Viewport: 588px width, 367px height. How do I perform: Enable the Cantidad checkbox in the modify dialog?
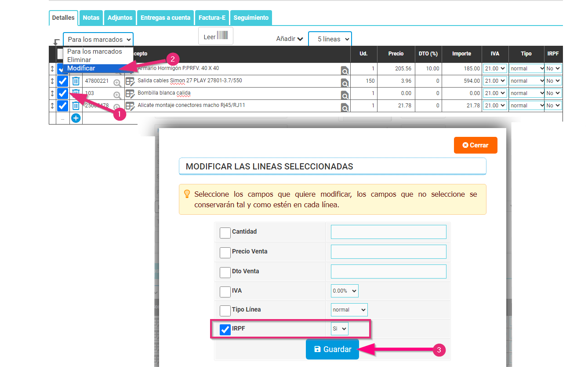(x=225, y=232)
